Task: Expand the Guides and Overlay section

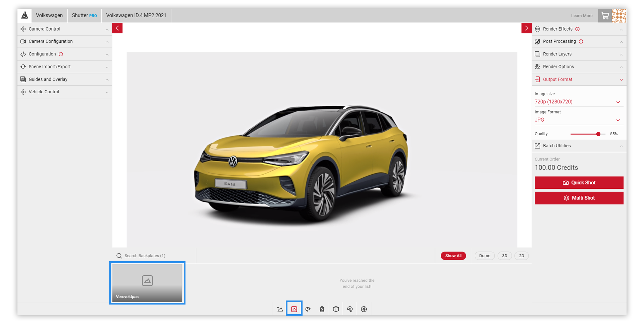Action: 65,80
